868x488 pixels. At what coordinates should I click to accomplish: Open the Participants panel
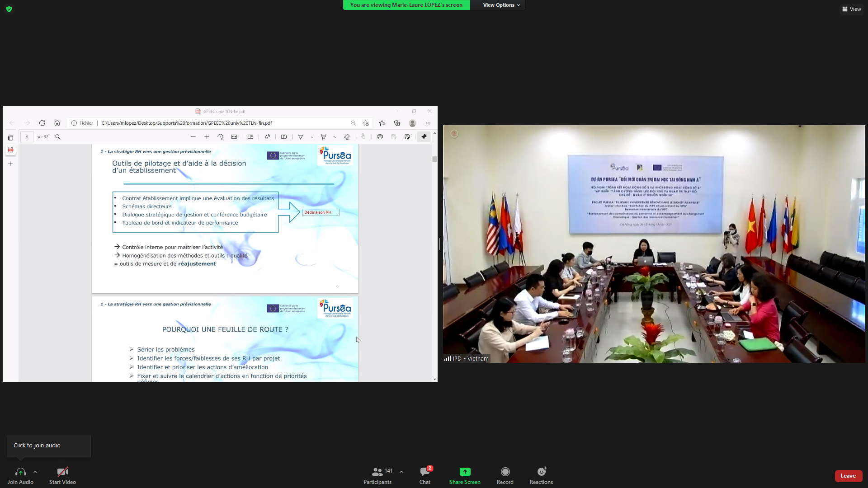pyautogui.click(x=377, y=472)
